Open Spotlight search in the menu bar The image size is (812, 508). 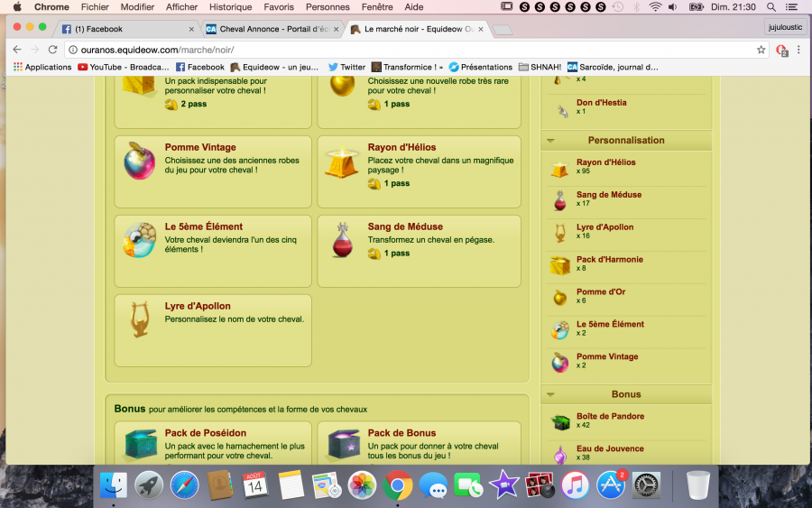[771, 6]
